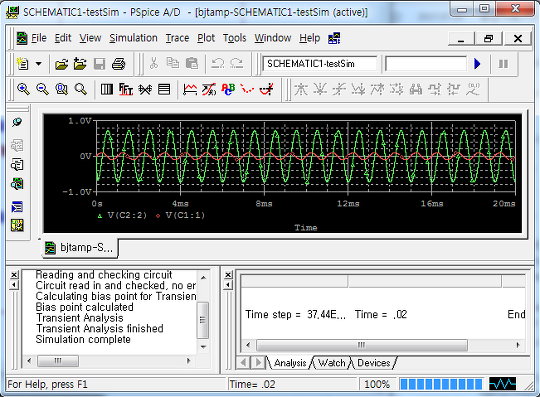
Task: Click the Zoom Fit icon
Action: tap(81, 89)
